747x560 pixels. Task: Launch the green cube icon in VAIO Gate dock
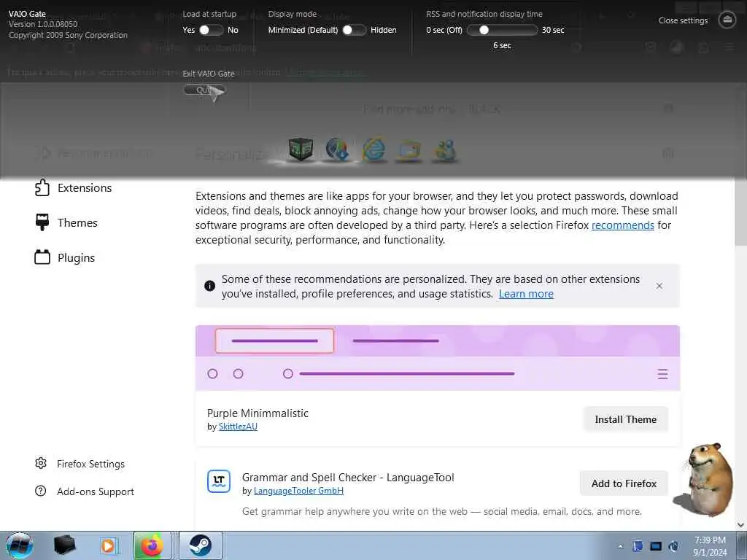[x=301, y=149]
